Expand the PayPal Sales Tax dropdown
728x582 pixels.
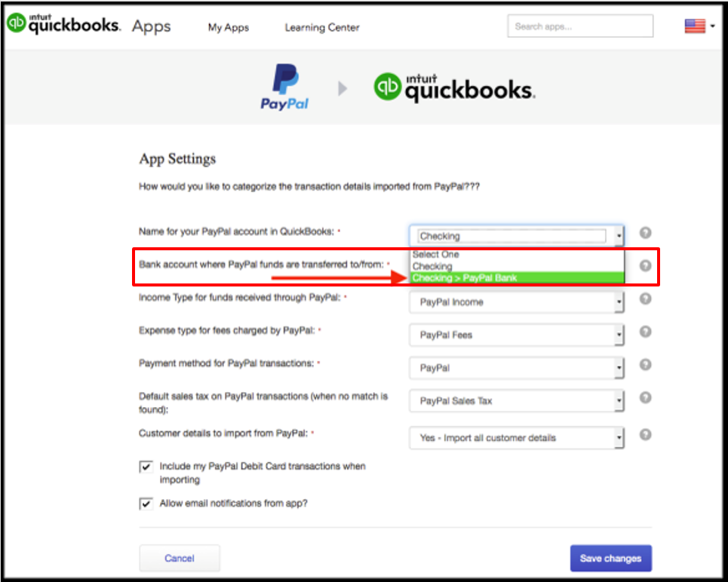point(517,401)
